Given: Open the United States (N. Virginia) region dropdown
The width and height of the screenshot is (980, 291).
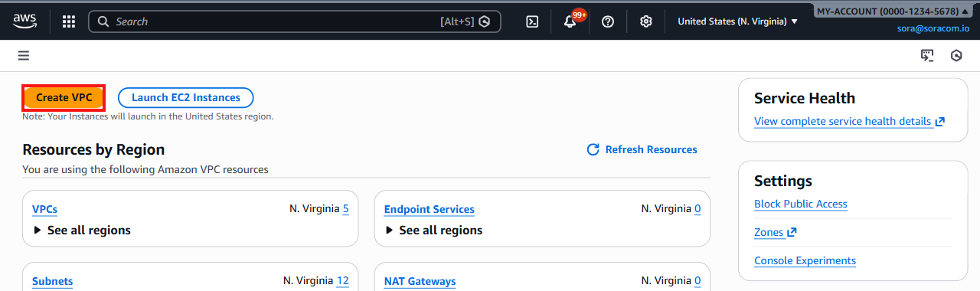Looking at the screenshot, I should [737, 21].
